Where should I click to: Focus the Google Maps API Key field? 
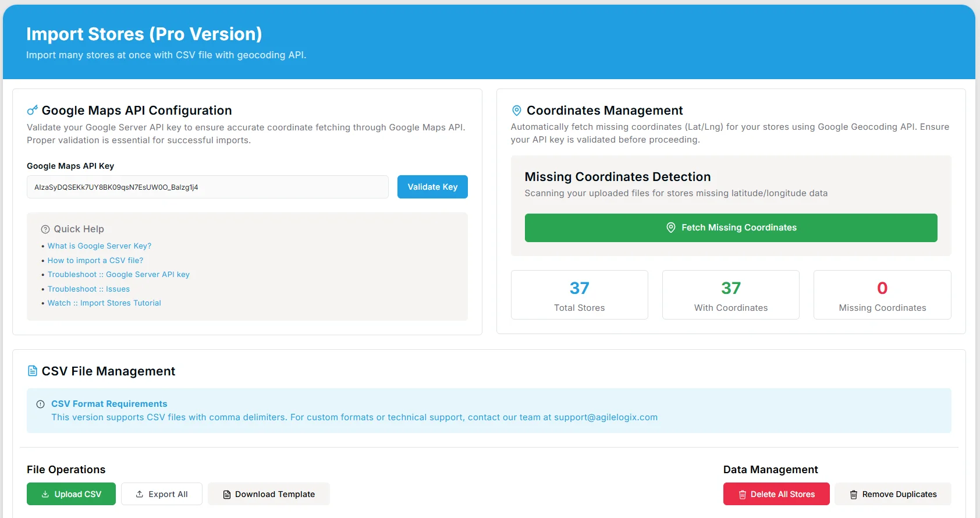tap(207, 187)
